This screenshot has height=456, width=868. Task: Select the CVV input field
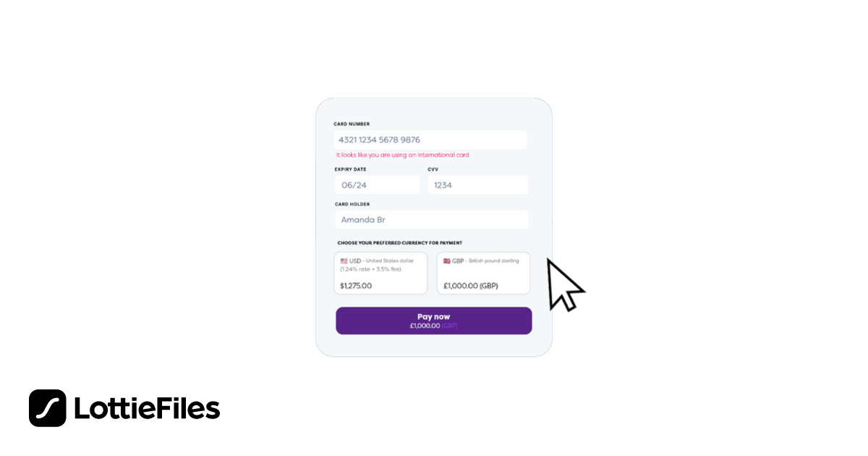click(477, 185)
